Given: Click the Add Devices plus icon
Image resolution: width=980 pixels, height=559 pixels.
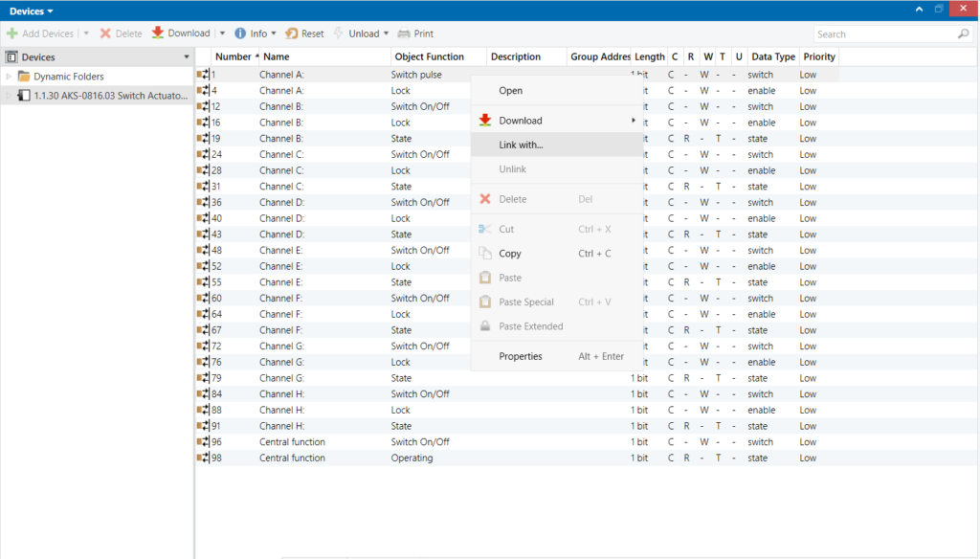Looking at the screenshot, I should pyautogui.click(x=12, y=34).
